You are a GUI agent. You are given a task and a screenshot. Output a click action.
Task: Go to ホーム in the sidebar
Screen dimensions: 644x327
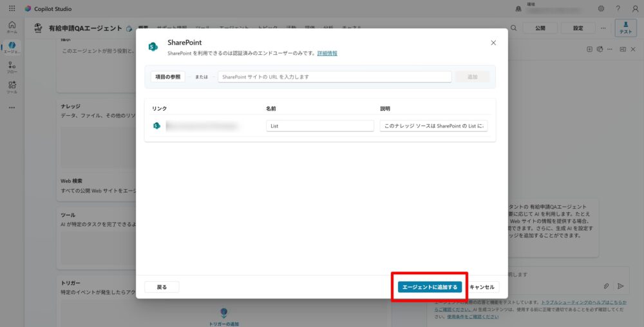(x=12, y=27)
